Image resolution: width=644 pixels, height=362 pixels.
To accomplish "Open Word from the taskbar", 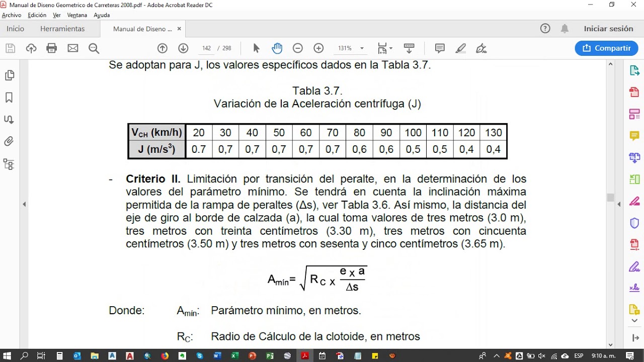I will tap(217, 355).
